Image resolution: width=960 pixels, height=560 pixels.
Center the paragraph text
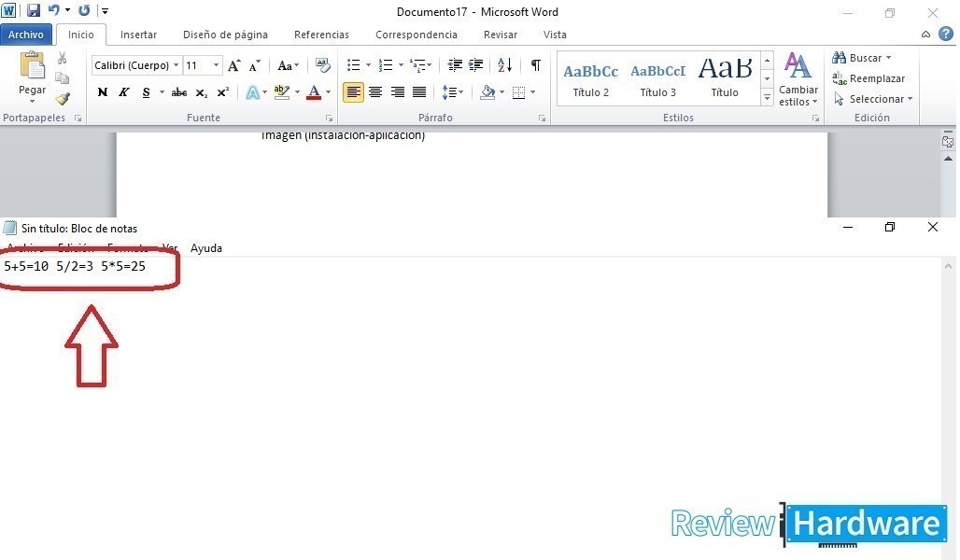pos(375,92)
